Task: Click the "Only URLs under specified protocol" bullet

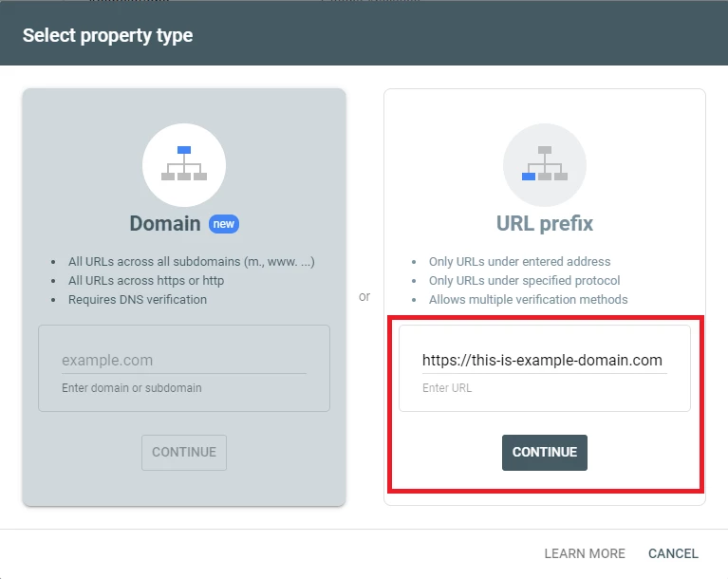Action: 524,281
